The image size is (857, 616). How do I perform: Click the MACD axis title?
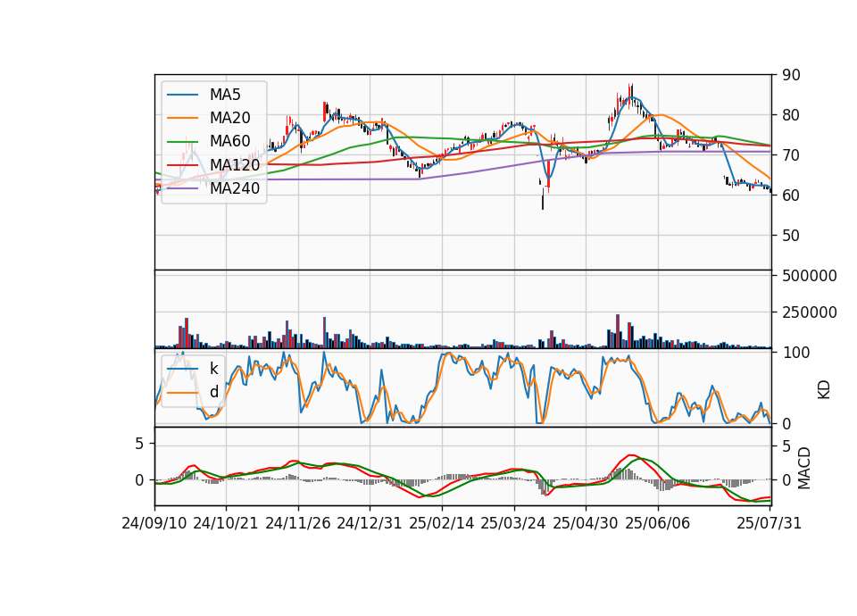pyautogui.click(x=804, y=468)
